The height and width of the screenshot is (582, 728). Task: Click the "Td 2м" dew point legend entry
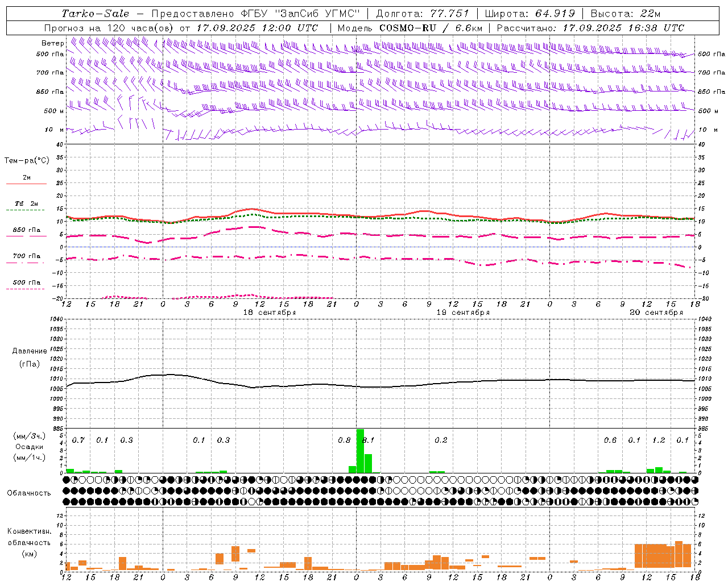[x=26, y=203]
